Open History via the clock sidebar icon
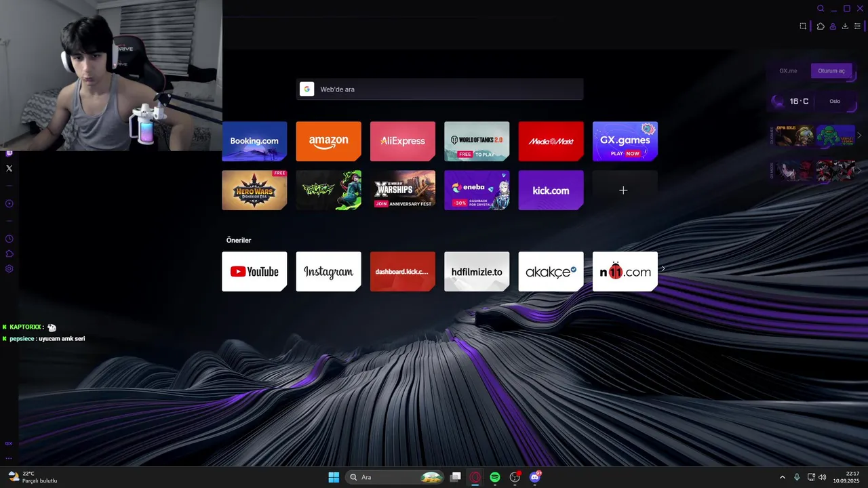The image size is (868, 488). pos(9,239)
